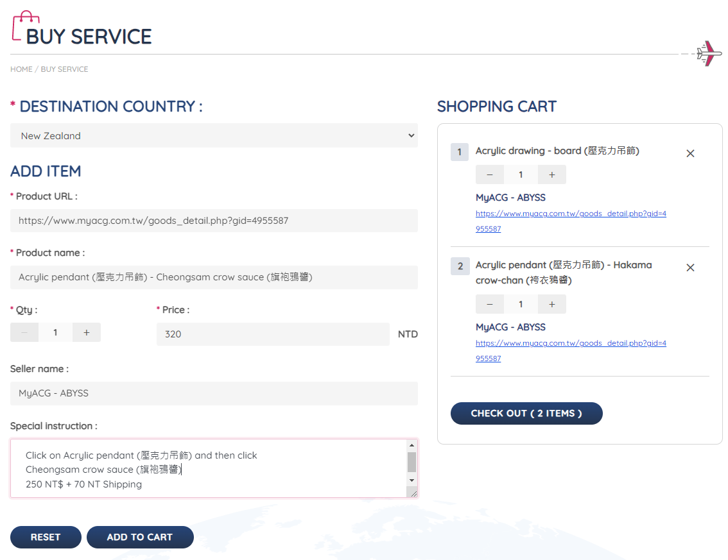
Task: Click the Check Out (2 Items) button
Action: 526,413
